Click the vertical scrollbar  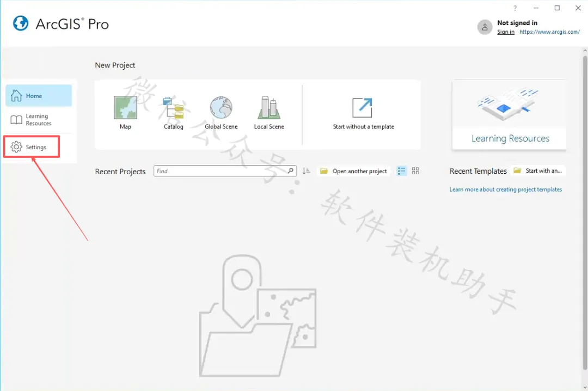click(585, 212)
